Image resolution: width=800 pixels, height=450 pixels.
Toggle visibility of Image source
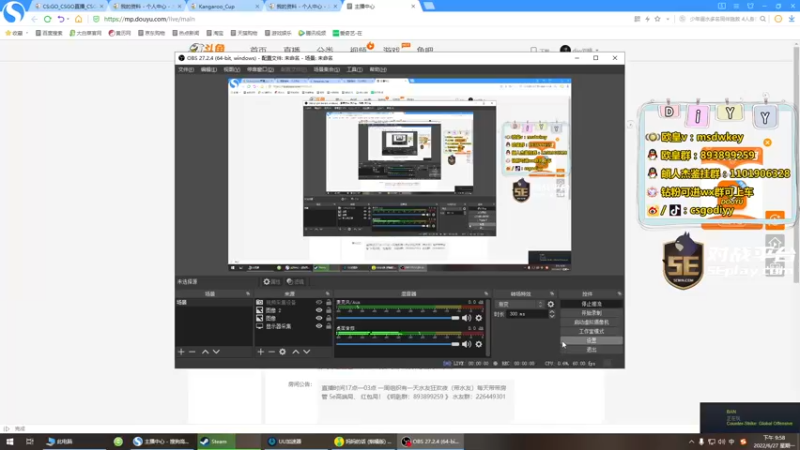[319, 318]
